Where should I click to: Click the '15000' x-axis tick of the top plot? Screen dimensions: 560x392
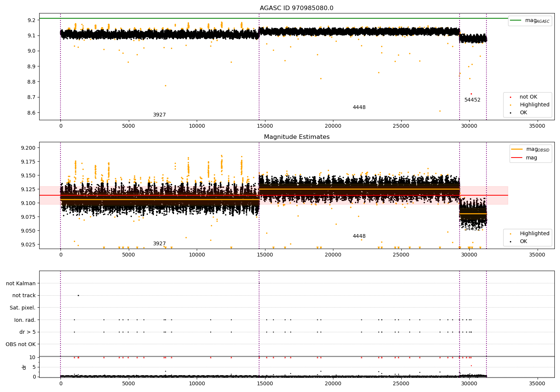coord(265,126)
